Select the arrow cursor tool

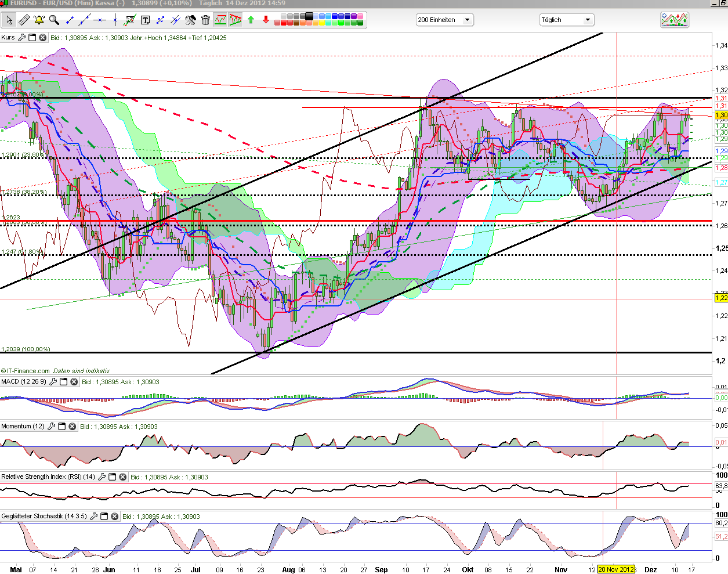tap(9, 20)
